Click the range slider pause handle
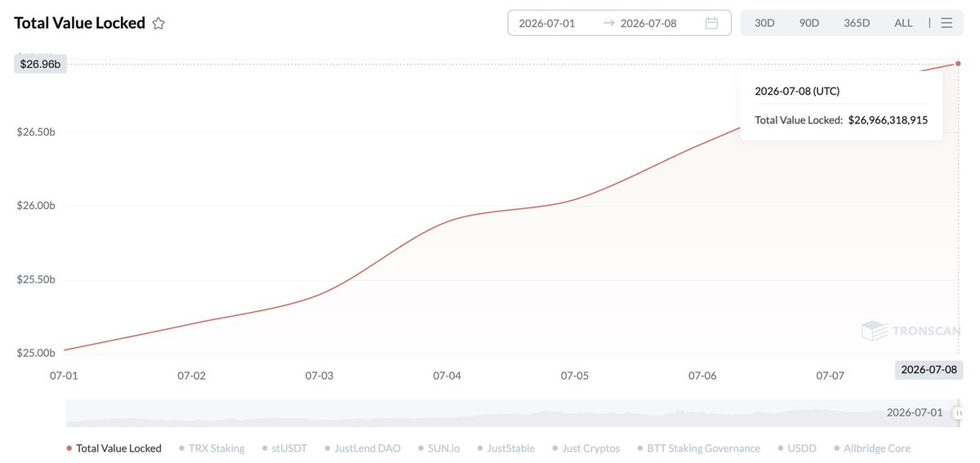This screenshot has height=463, width=980. tap(957, 413)
